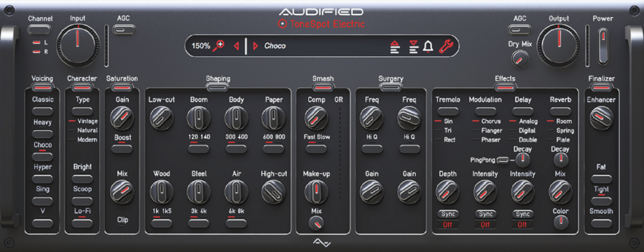Click the Dry Mix knob
Viewport: 644px width, 252px height.
coord(520,59)
